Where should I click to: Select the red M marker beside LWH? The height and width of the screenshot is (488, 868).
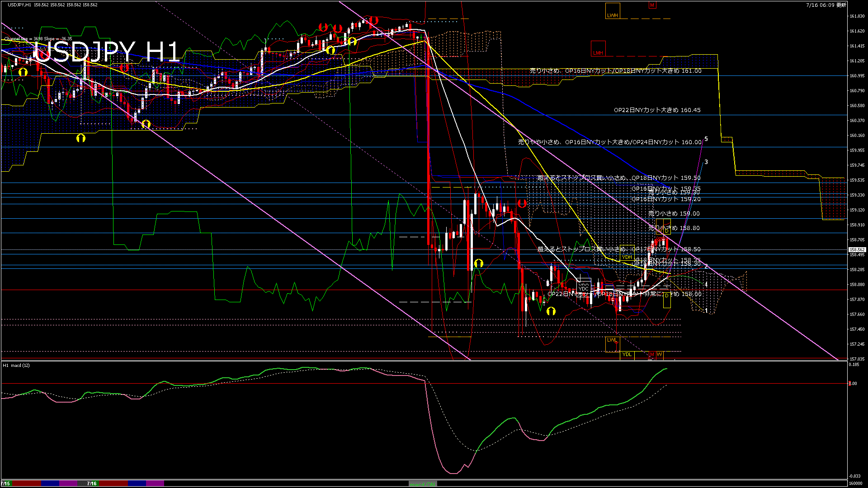point(652,5)
